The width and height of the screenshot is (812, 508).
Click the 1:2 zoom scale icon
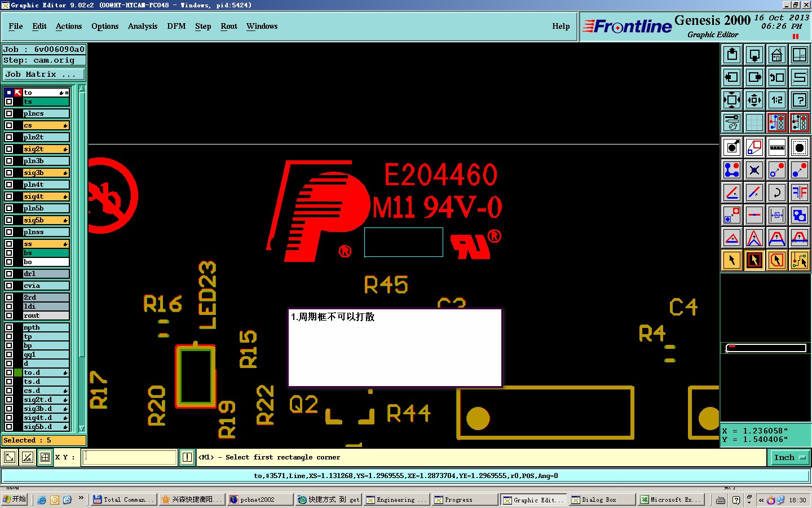click(x=777, y=100)
